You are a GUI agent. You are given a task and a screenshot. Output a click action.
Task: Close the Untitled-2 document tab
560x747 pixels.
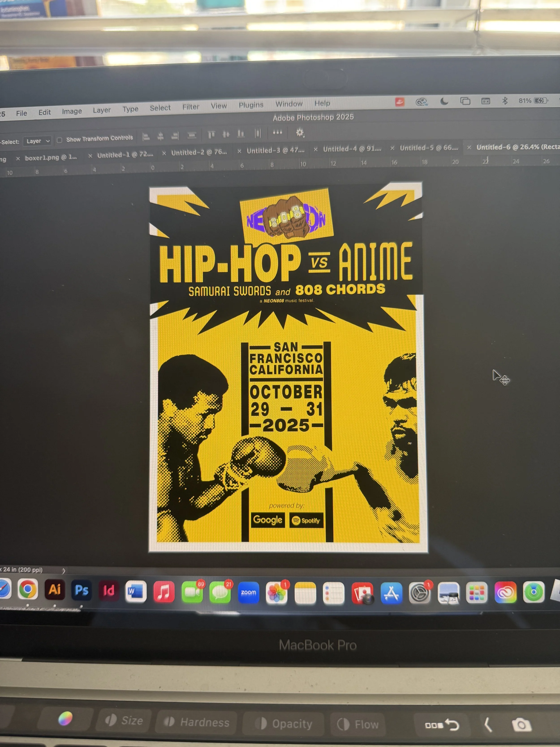164,153
